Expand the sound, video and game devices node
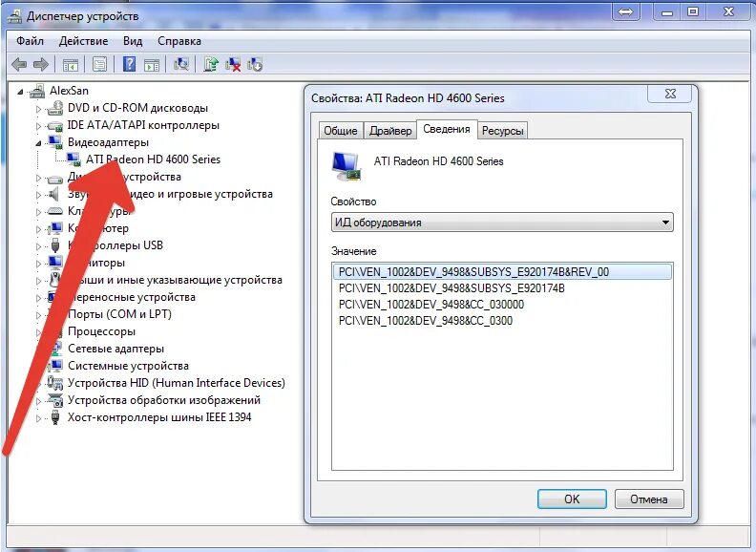Viewport: 756px width, 552px height. [x=38, y=195]
